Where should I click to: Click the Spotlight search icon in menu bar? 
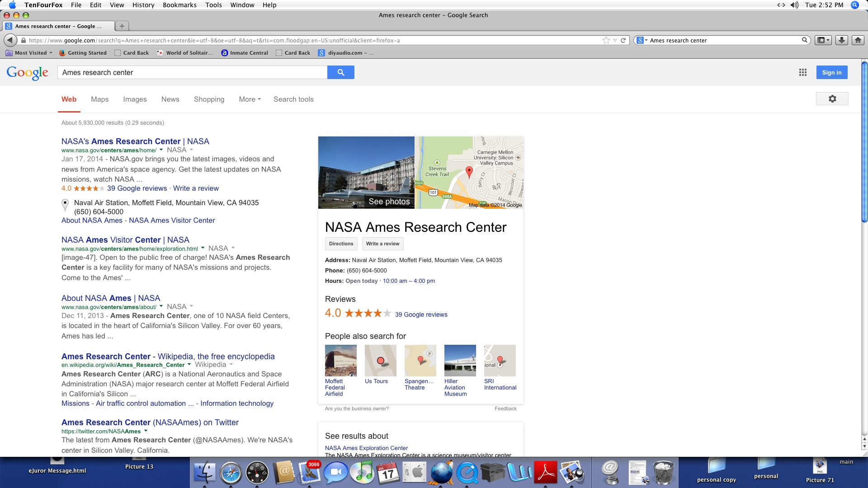pyautogui.click(x=854, y=5)
